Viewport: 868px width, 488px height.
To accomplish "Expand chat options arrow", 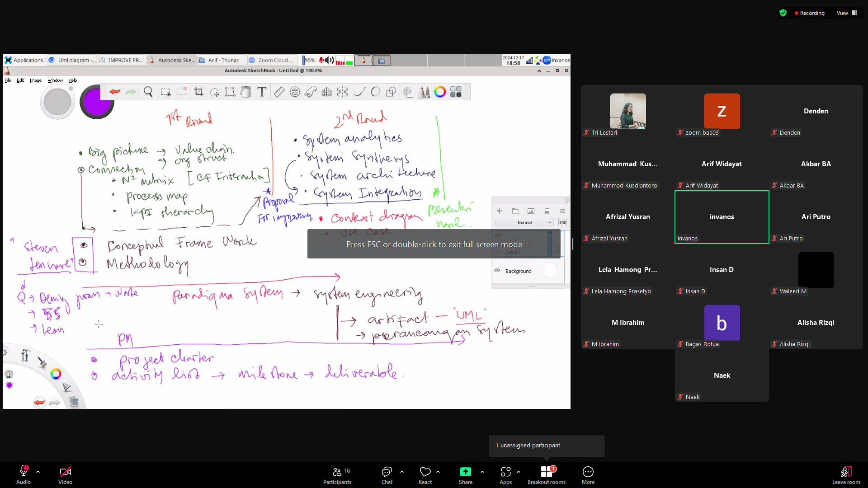I will (402, 472).
